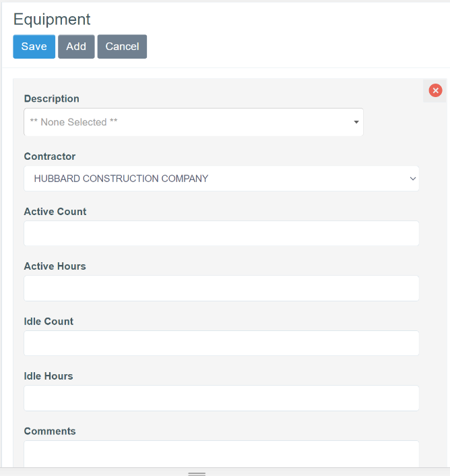Click the Contractor dropdown chevron
450x476 pixels.
(x=412, y=179)
